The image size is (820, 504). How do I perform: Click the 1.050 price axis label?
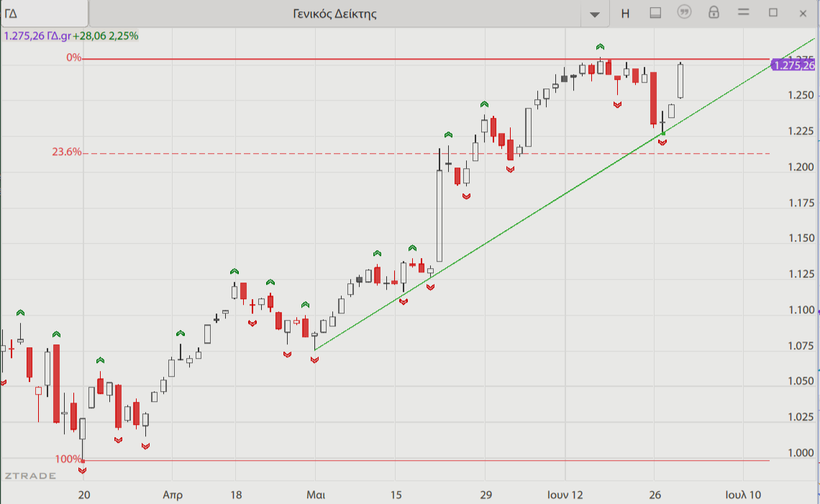pos(801,381)
